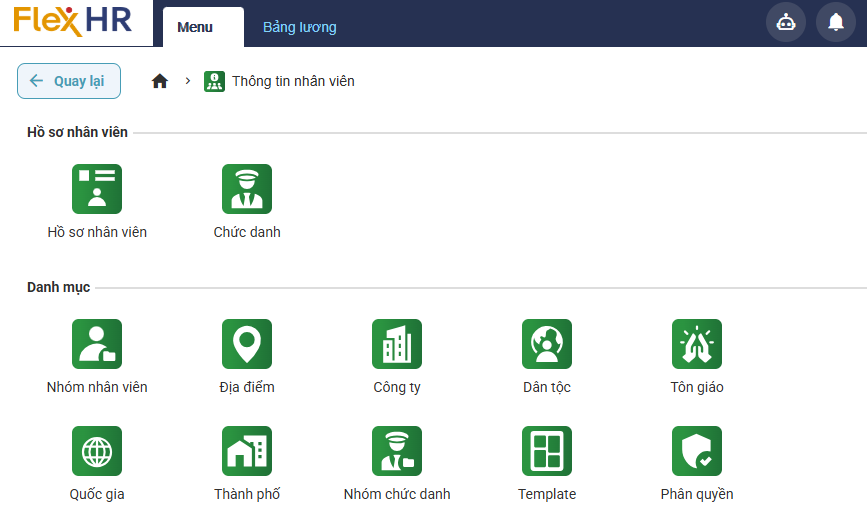Click the Thông tin nhân viên breadcrumb icon
Screen dimensions: 867x519
pyautogui.click(x=215, y=81)
